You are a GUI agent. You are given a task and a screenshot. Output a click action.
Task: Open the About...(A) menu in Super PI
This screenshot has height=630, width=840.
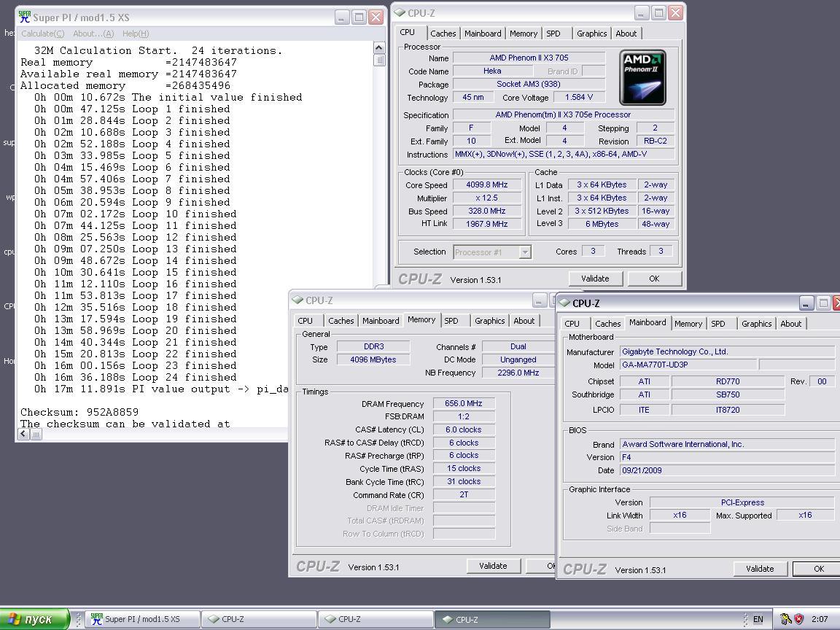tap(93, 34)
